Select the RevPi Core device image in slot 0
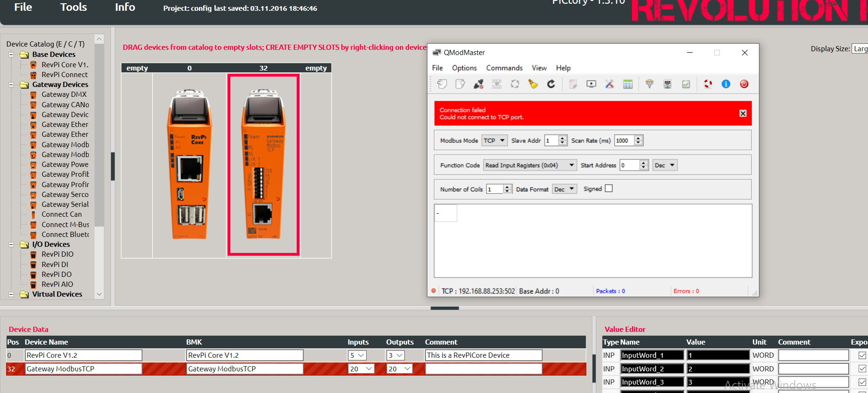 point(189,165)
